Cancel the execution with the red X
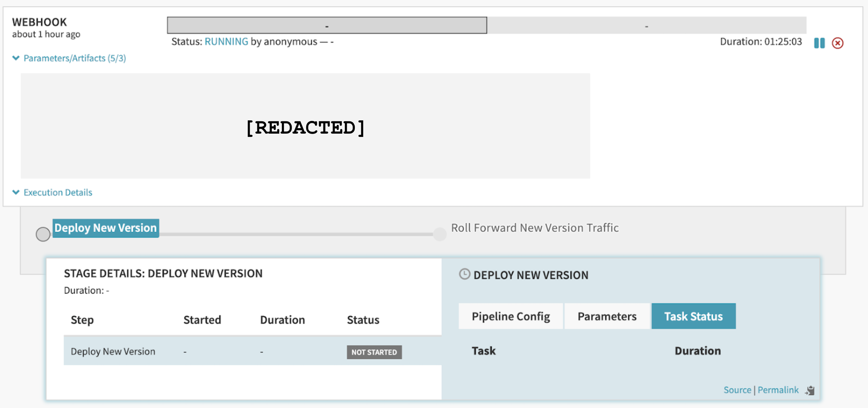The width and height of the screenshot is (868, 408). tap(838, 43)
